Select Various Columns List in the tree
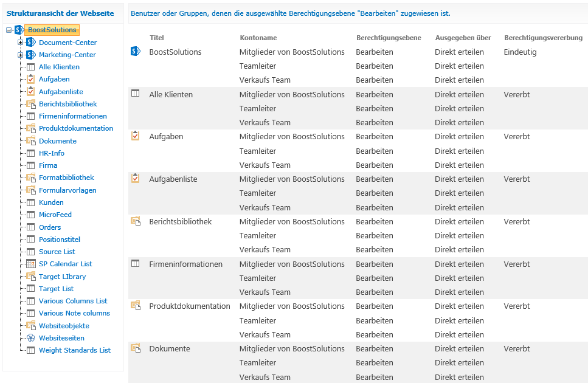Viewport: 588px width, 383px height. point(73,301)
